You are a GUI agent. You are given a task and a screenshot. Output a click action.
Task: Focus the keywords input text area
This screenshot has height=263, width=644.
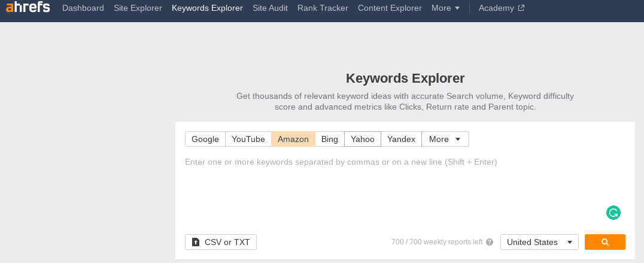(x=405, y=189)
